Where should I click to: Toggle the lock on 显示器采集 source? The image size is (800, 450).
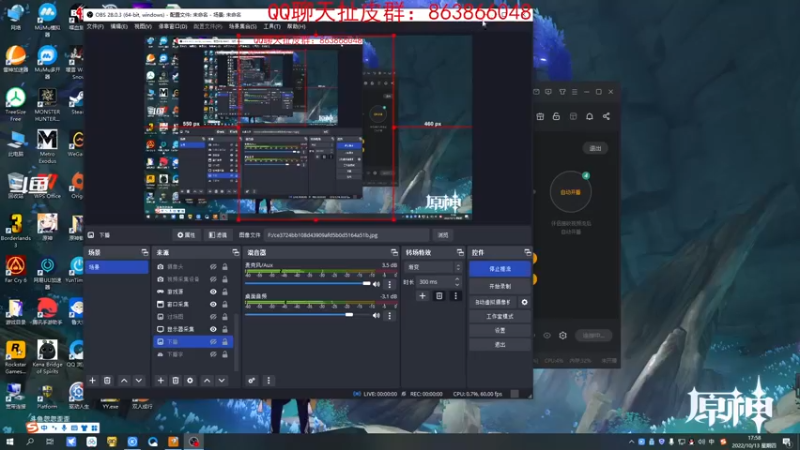tap(224, 330)
